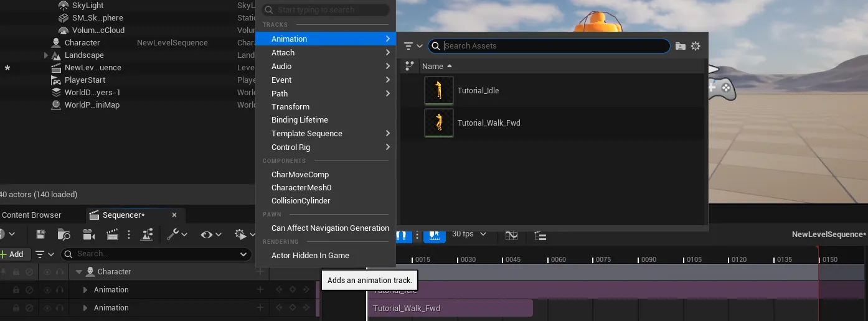
Task: Toggle solo headphones on first Animation track
Action: click(x=60, y=290)
